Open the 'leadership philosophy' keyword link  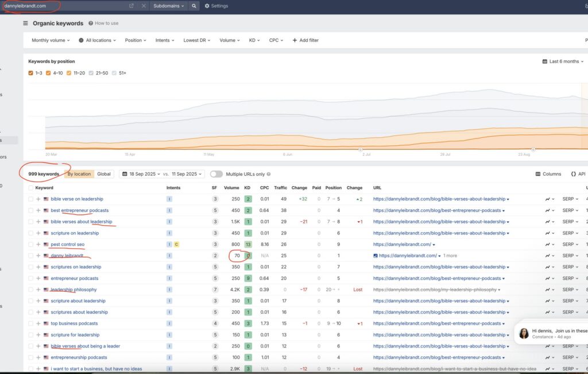click(x=73, y=290)
